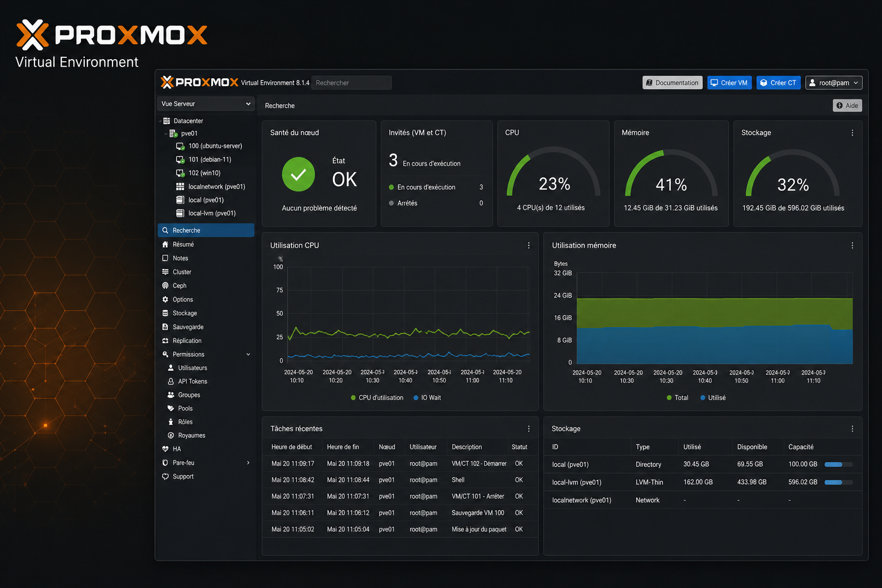Screen dimensions: 882x588
Task: Open Utilisateurs via its user icon
Action: (171, 367)
